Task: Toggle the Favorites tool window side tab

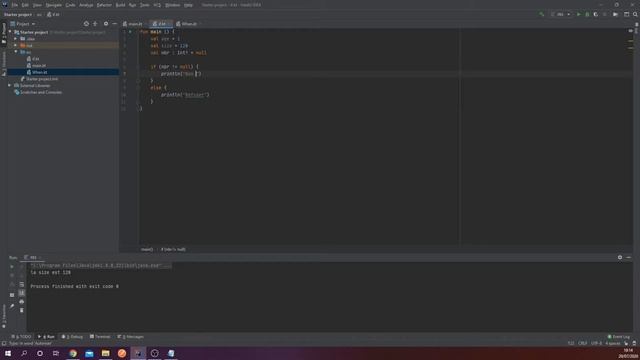Action: 4,316
